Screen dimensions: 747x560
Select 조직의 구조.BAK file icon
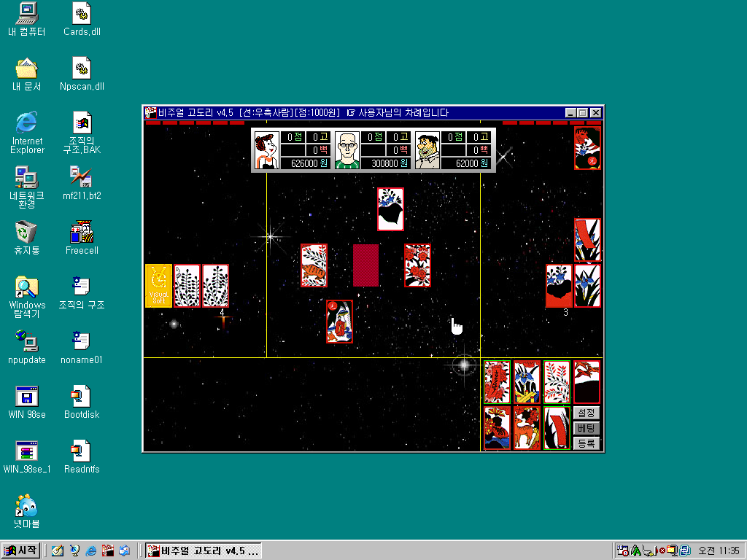(82, 133)
